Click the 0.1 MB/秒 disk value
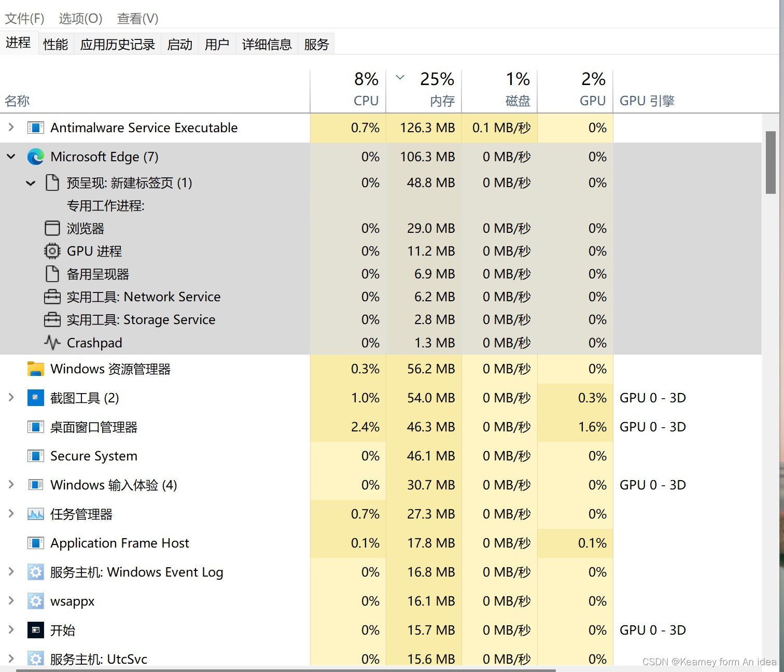The height and width of the screenshot is (672, 784). tap(501, 128)
